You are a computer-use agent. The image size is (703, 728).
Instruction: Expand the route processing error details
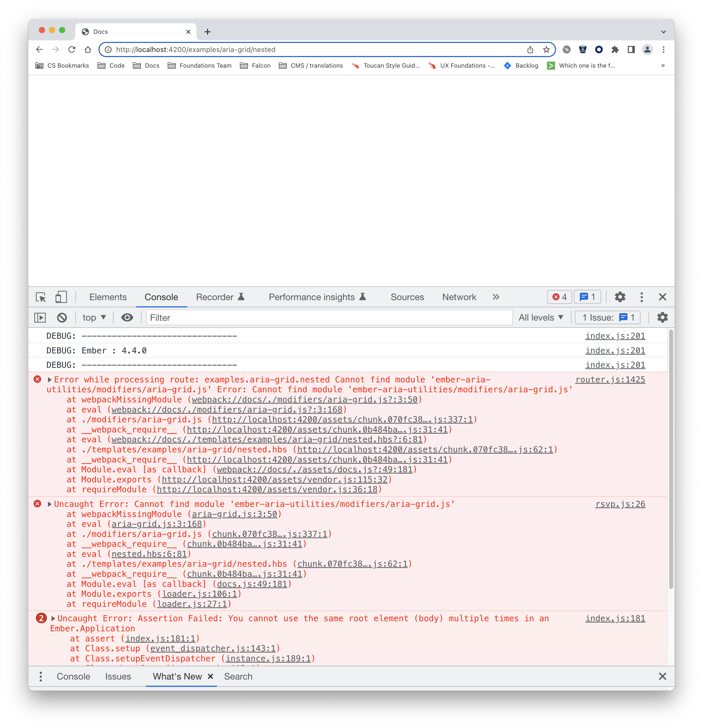click(49, 380)
